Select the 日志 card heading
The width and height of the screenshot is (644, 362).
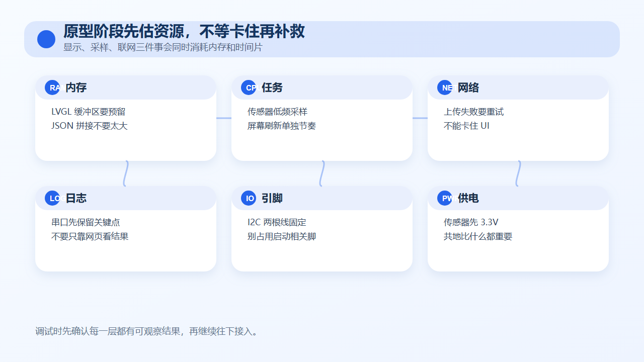76,198
